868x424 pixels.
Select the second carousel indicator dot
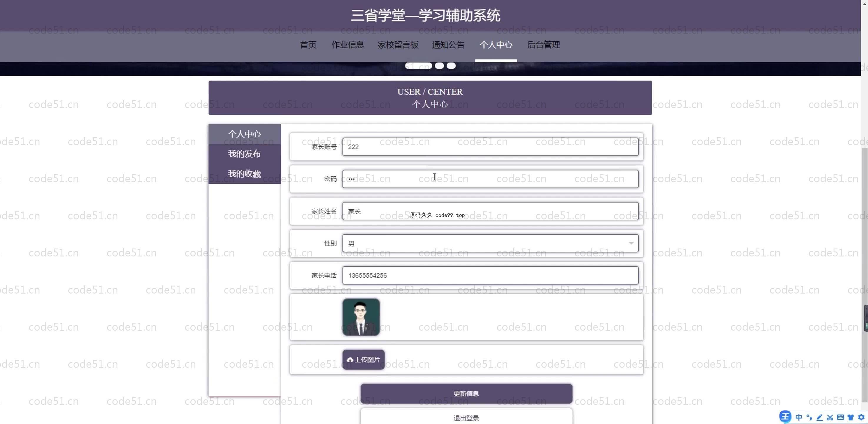click(x=439, y=66)
